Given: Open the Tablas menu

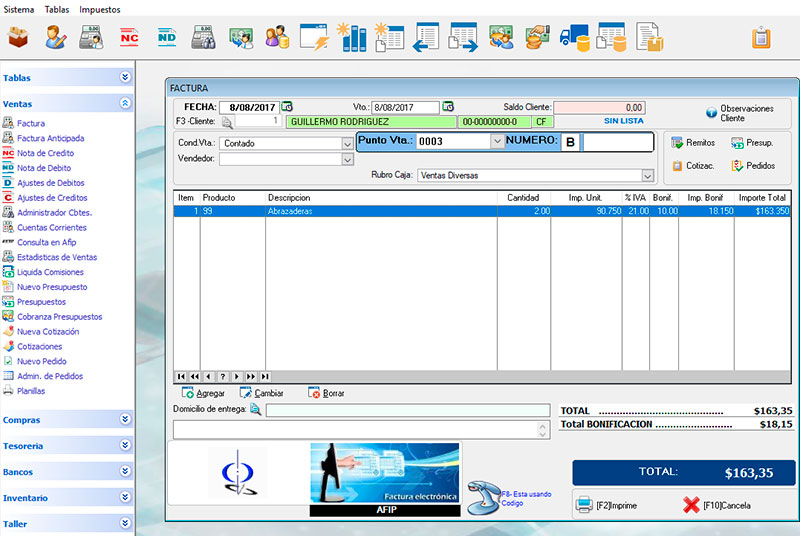Looking at the screenshot, I should (57, 9).
